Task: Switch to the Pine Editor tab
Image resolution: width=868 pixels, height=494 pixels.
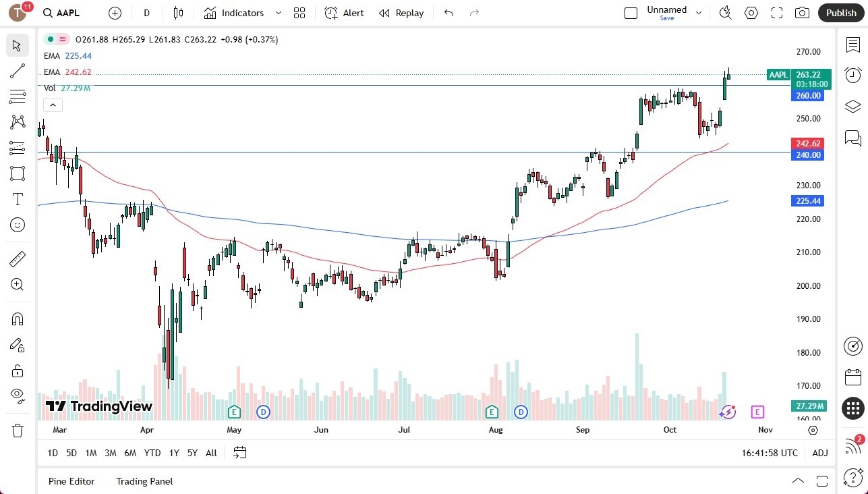Action: coord(71,481)
